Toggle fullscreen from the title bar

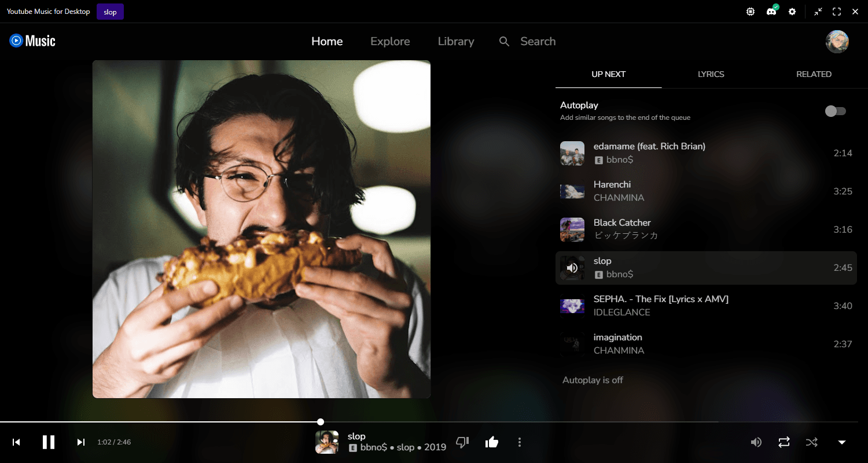837,12
